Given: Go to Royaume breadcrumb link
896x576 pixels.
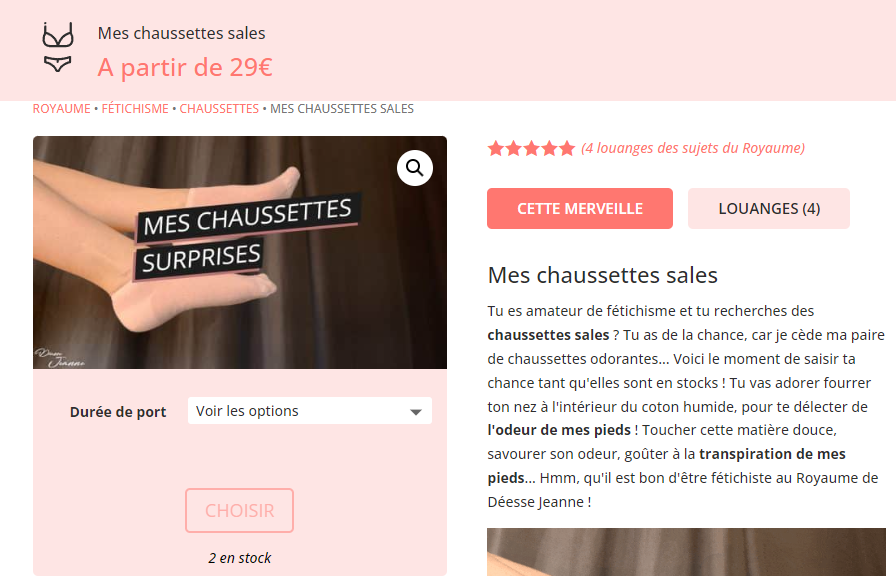Looking at the screenshot, I should click(x=62, y=109).
